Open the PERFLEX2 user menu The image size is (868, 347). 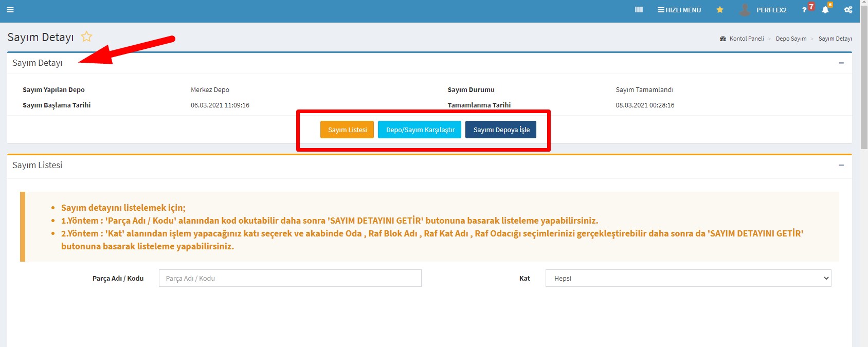point(771,10)
